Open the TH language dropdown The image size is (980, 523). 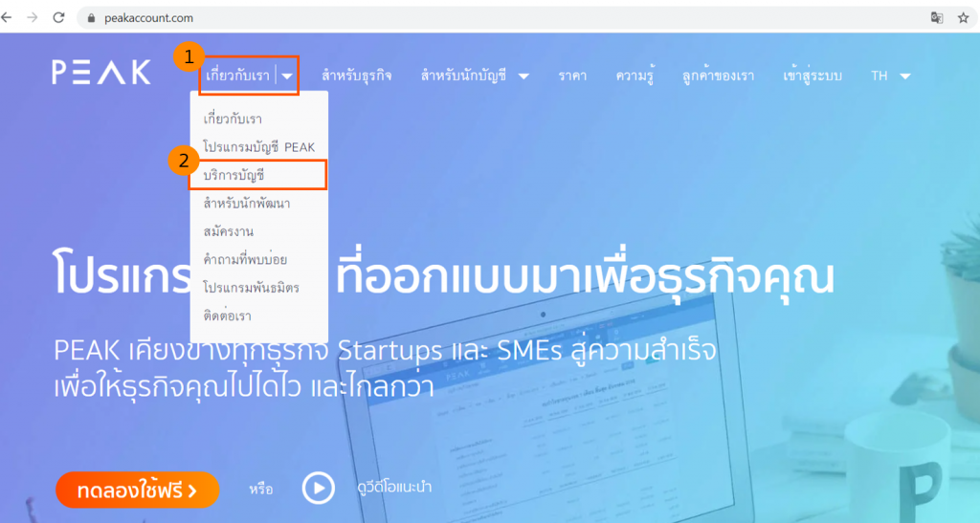click(891, 76)
